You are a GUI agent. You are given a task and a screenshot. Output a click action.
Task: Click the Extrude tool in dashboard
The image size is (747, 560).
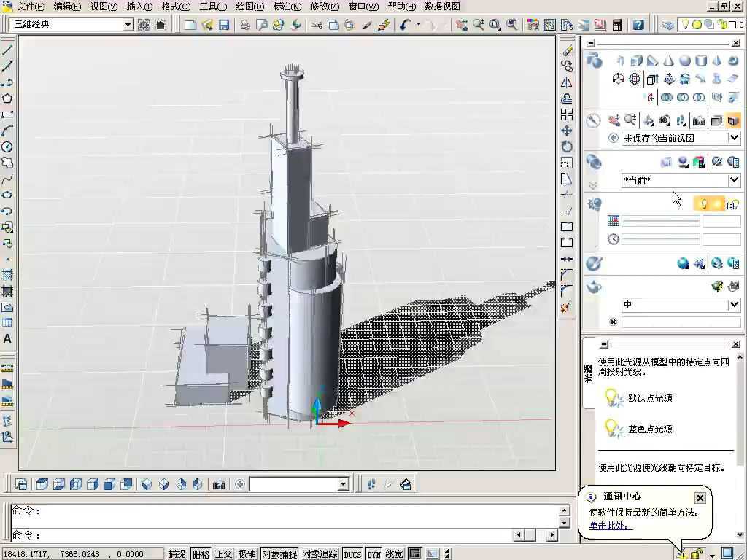click(652, 79)
